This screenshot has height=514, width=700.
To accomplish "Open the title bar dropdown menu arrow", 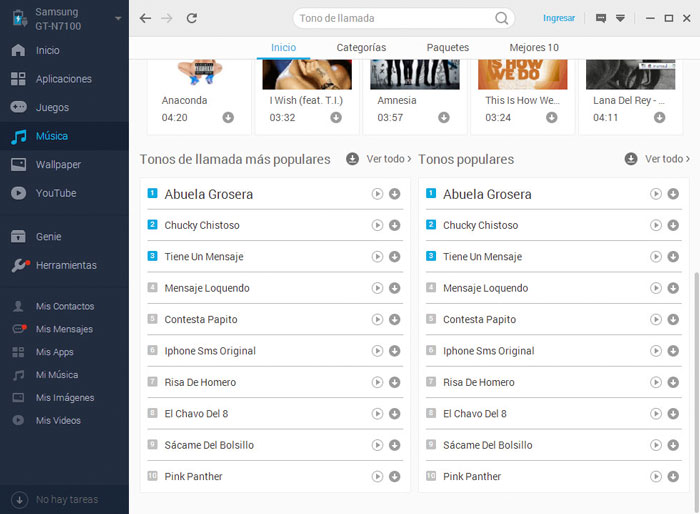I will click(620, 18).
